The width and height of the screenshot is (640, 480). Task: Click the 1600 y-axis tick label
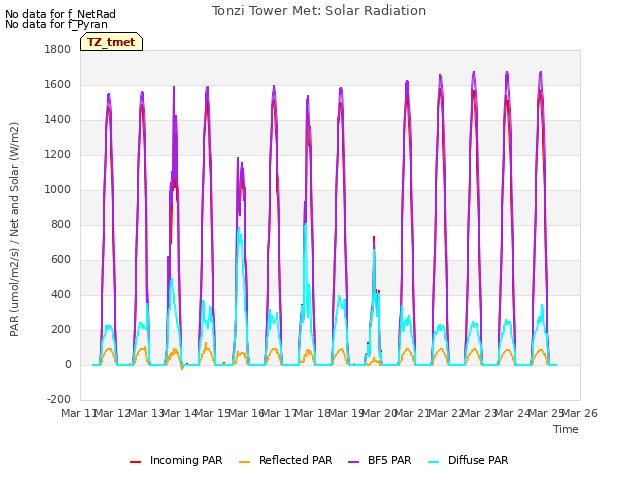pyautogui.click(x=58, y=84)
